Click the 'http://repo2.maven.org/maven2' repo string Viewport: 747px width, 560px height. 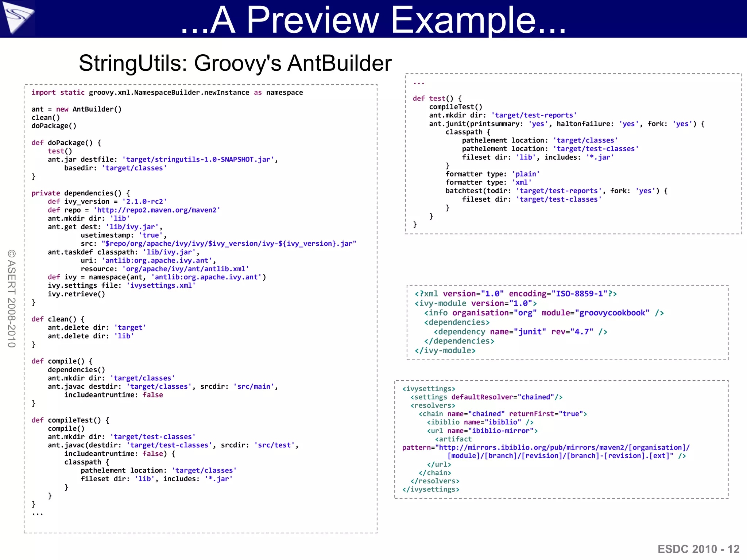157,210
